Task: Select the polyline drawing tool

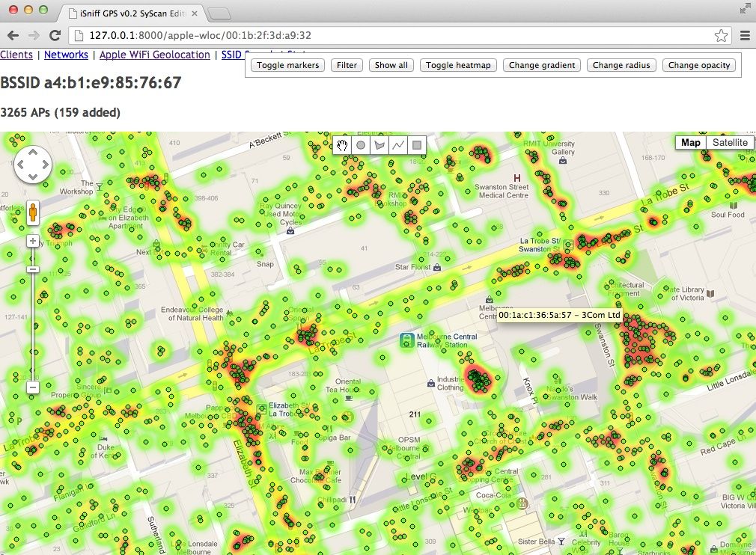Action: [398, 145]
